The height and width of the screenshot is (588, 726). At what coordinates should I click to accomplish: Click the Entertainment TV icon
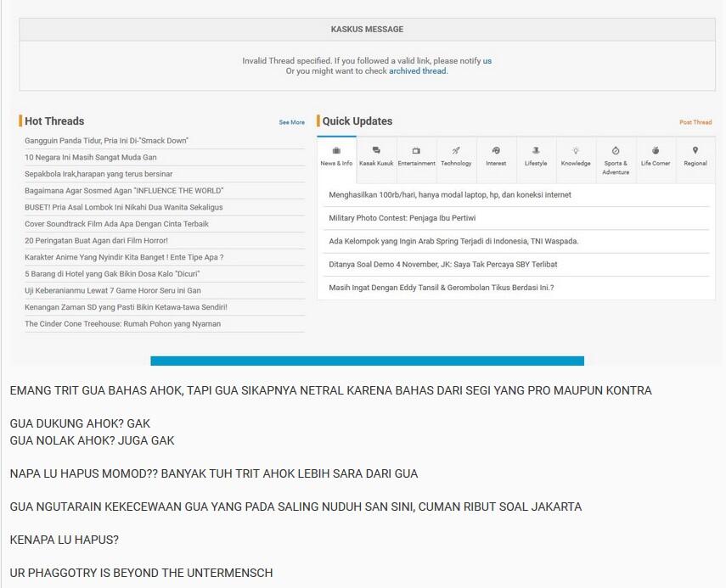416,150
